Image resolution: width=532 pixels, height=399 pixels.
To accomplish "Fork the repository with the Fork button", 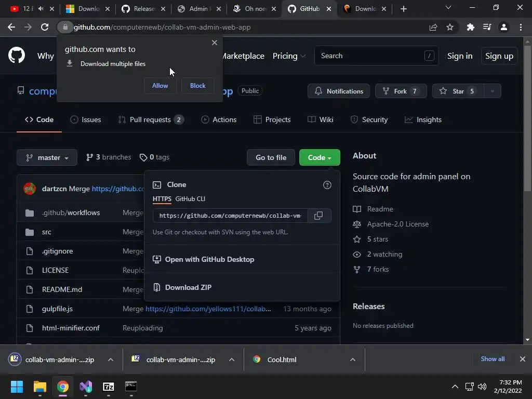I will coord(401,91).
